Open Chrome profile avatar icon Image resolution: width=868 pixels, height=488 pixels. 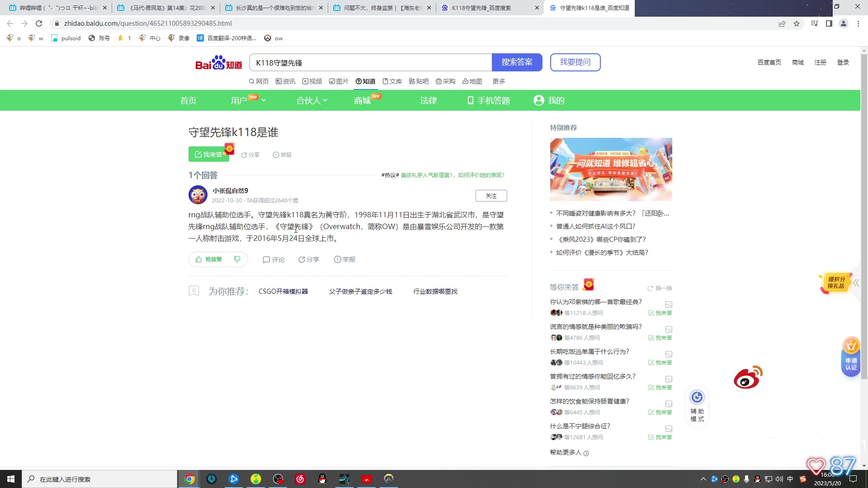(844, 23)
